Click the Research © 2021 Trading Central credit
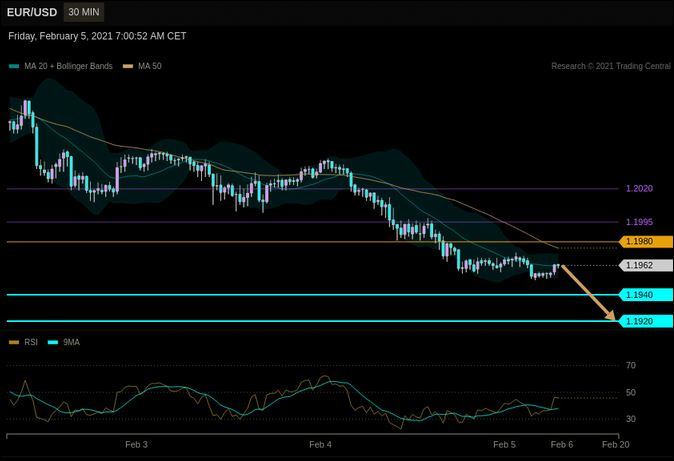Image resolution: width=674 pixels, height=461 pixels. [x=611, y=66]
